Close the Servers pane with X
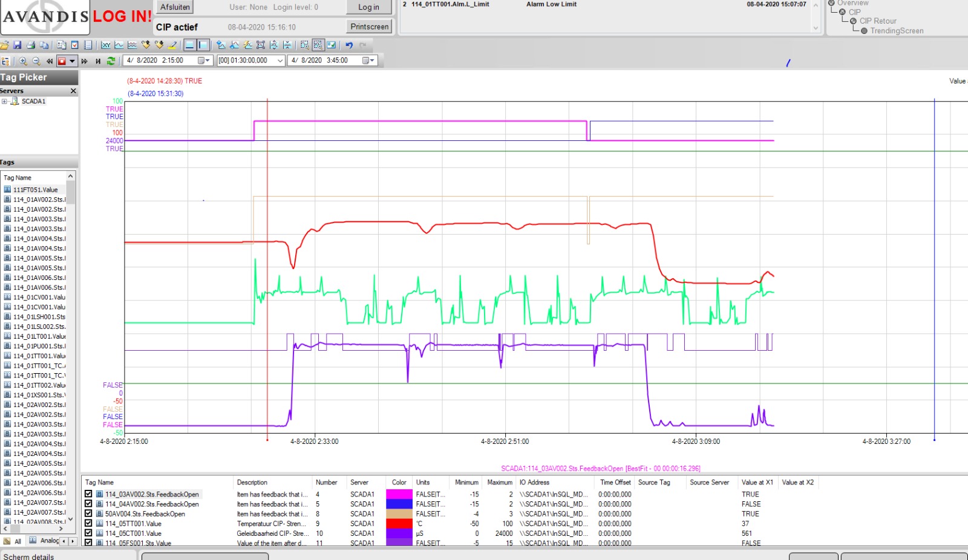Image resolution: width=968 pixels, height=560 pixels. tap(73, 91)
